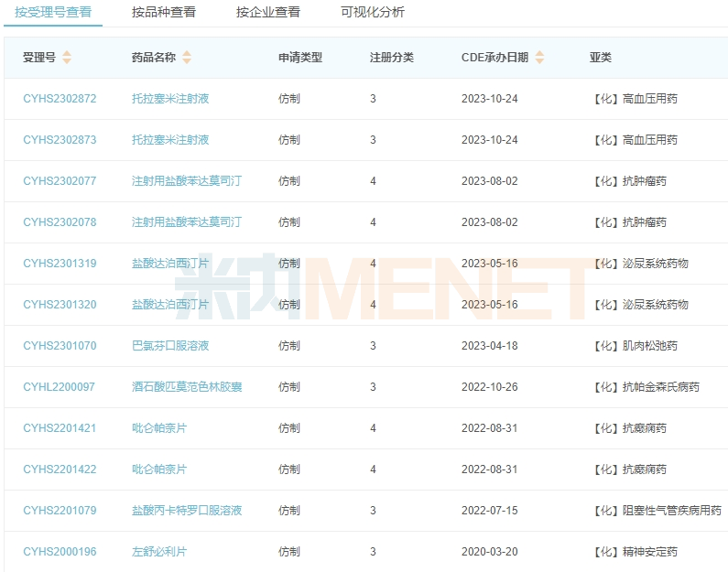Click the 亚类 column header
Viewport: 728px width, 572px height.
point(601,58)
